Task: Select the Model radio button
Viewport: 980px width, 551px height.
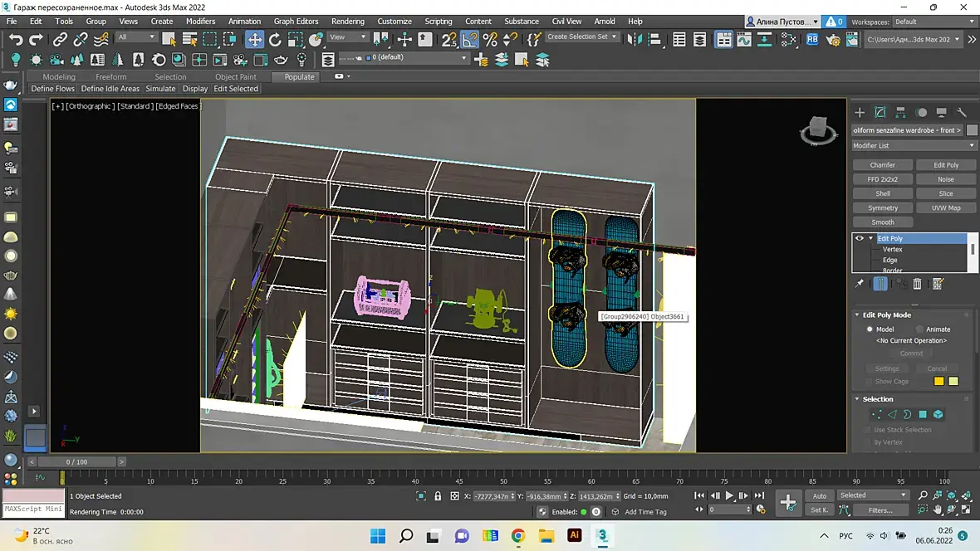Action: click(870, 329)
